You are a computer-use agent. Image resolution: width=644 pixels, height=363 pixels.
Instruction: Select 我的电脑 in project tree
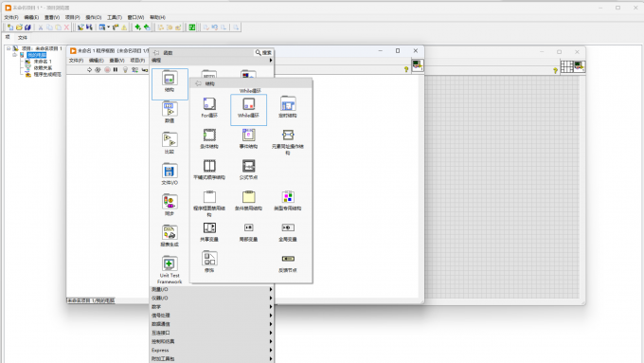point(37,55)
